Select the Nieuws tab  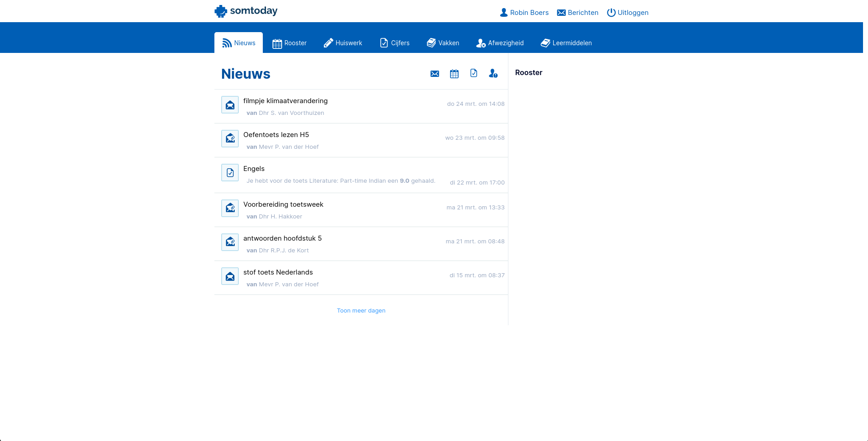(238, 43)
